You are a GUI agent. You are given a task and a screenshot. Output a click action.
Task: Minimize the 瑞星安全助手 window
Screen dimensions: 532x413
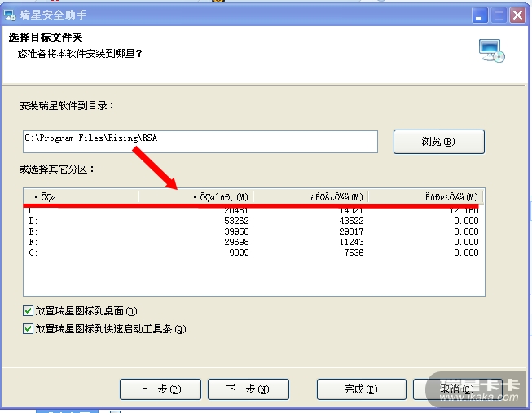click(480, 15)
